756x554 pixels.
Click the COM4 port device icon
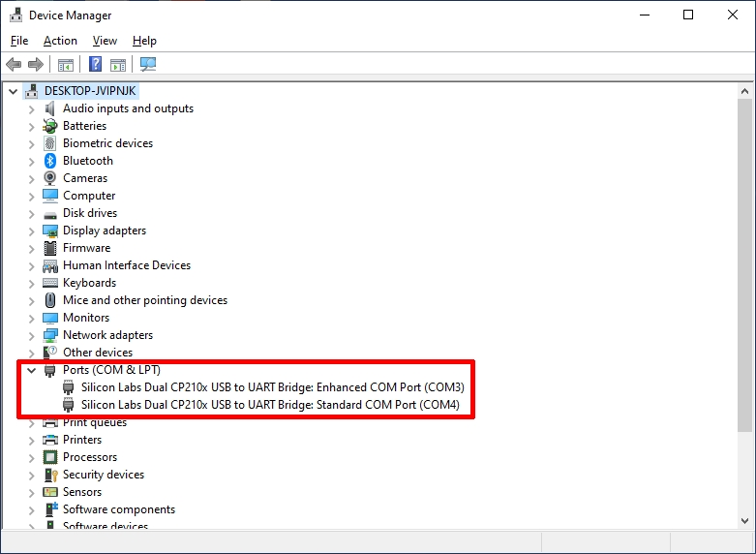click(69, 405)
